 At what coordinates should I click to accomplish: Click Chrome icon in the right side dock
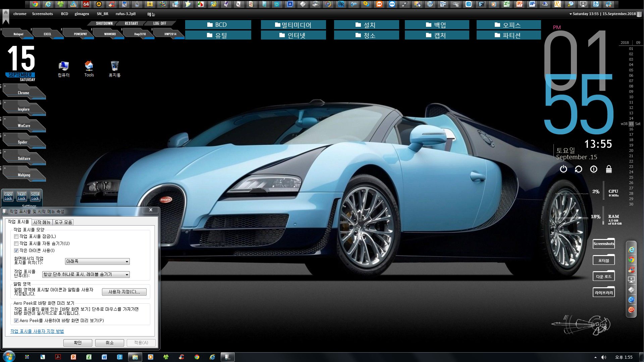point(631,259)
